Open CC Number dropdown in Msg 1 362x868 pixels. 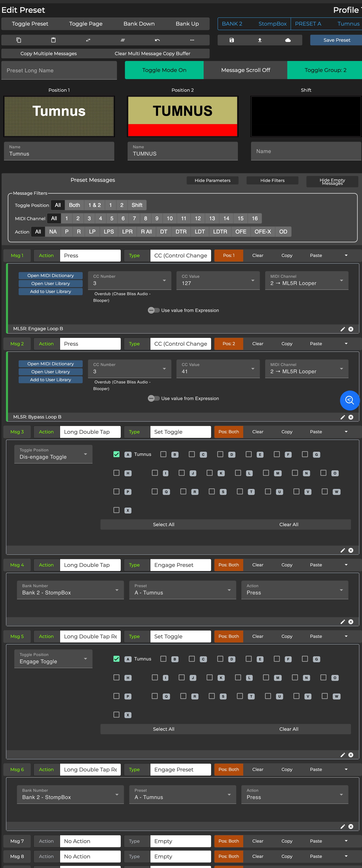tap(130, 280)
